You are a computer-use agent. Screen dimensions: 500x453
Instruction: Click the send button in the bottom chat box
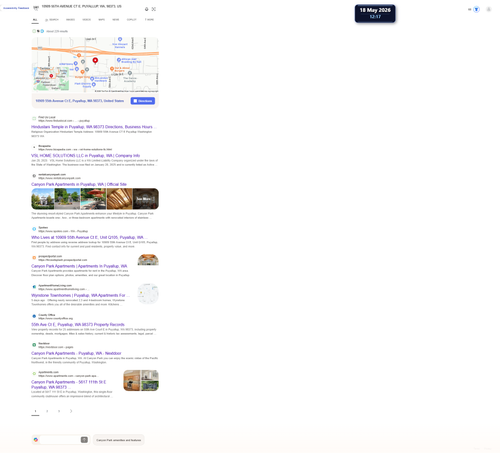click(84, 440)
